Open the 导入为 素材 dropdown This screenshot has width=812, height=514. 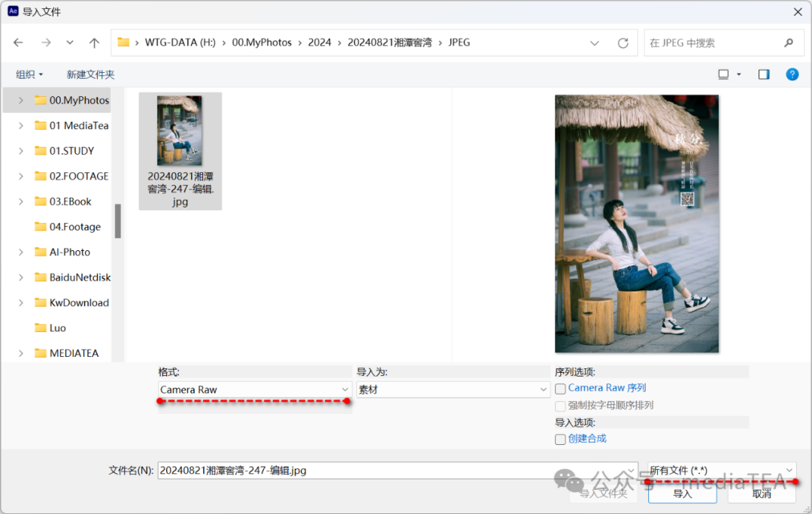coord(453,390)
